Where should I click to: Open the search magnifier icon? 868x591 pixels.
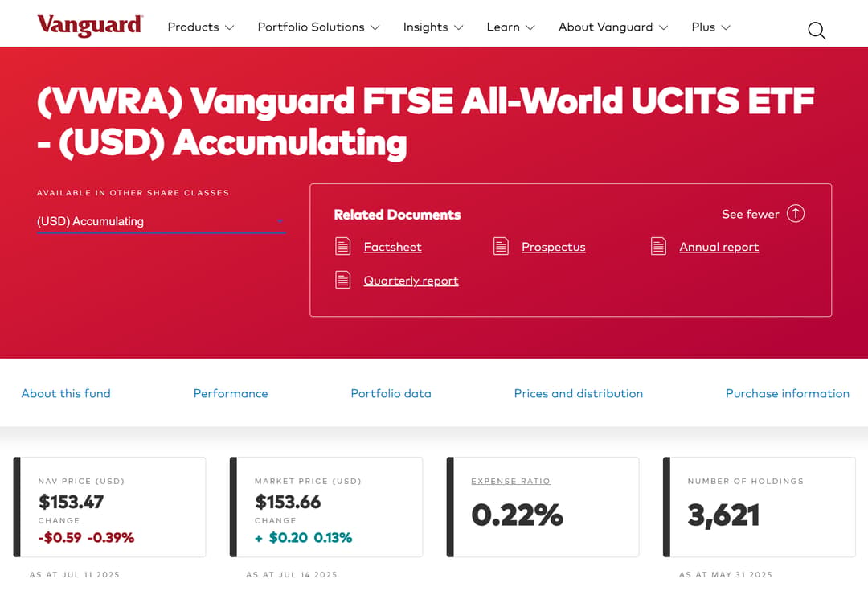click(817, 31)
